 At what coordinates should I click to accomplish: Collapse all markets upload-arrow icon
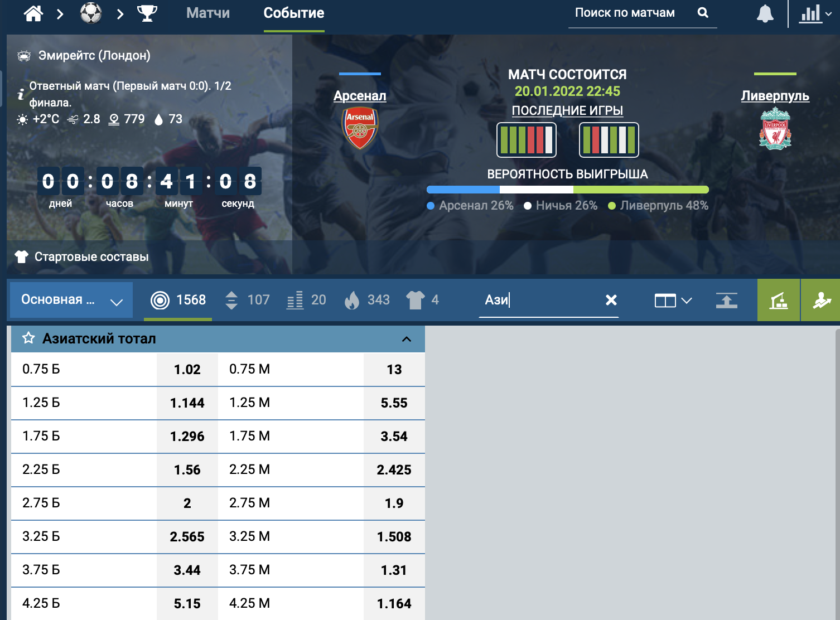point(726,301)
